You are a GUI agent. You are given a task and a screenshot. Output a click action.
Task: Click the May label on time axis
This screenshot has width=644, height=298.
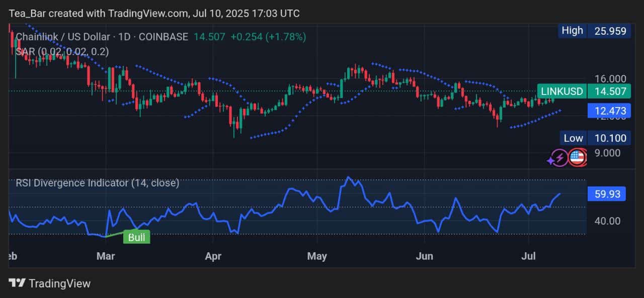click(317, 256)
